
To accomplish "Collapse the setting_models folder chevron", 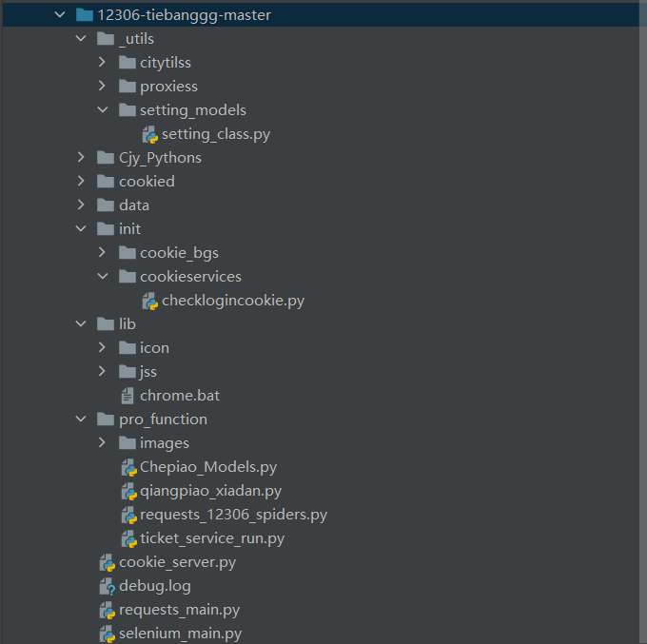I will point(103,109).
